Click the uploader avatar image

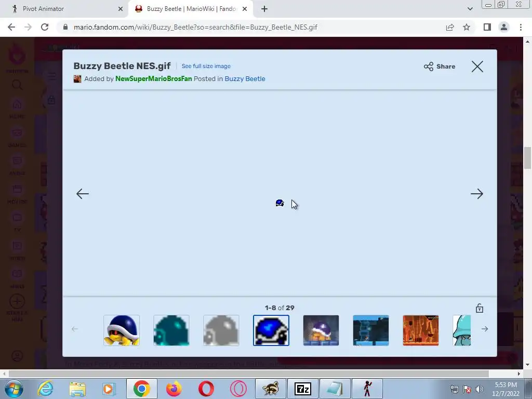tap(77, 79)
